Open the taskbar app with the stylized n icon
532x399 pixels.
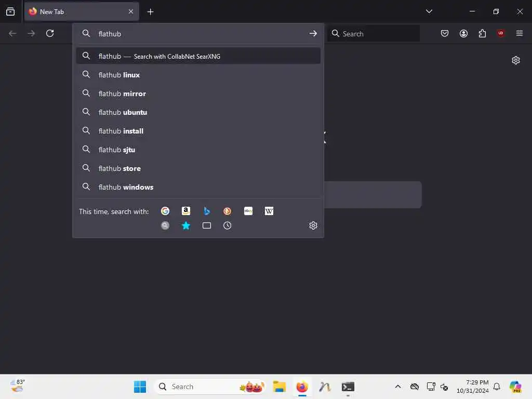click(x=325, y=387)
